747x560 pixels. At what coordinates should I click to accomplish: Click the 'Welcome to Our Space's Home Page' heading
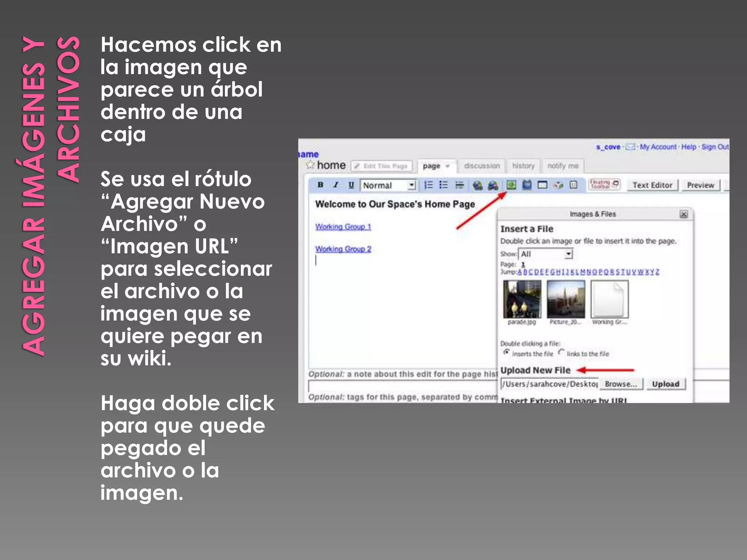(x=395, y=204)
